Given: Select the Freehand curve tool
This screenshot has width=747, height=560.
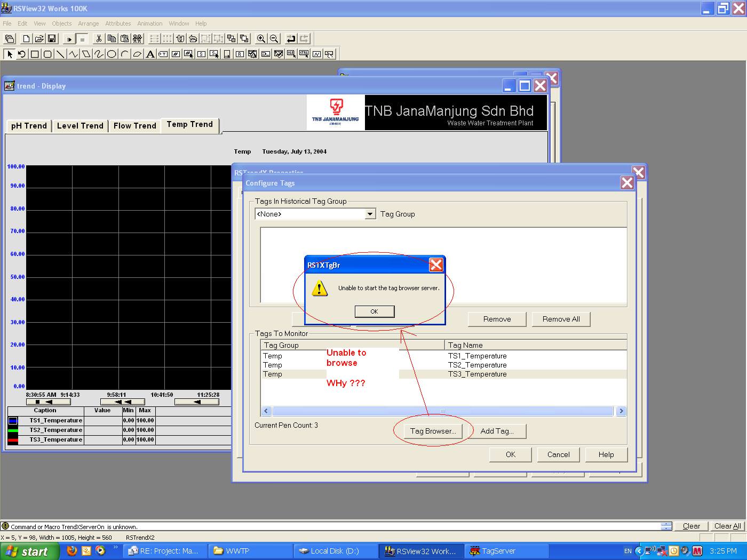Looking at the screenshot, I should point(99,54).
